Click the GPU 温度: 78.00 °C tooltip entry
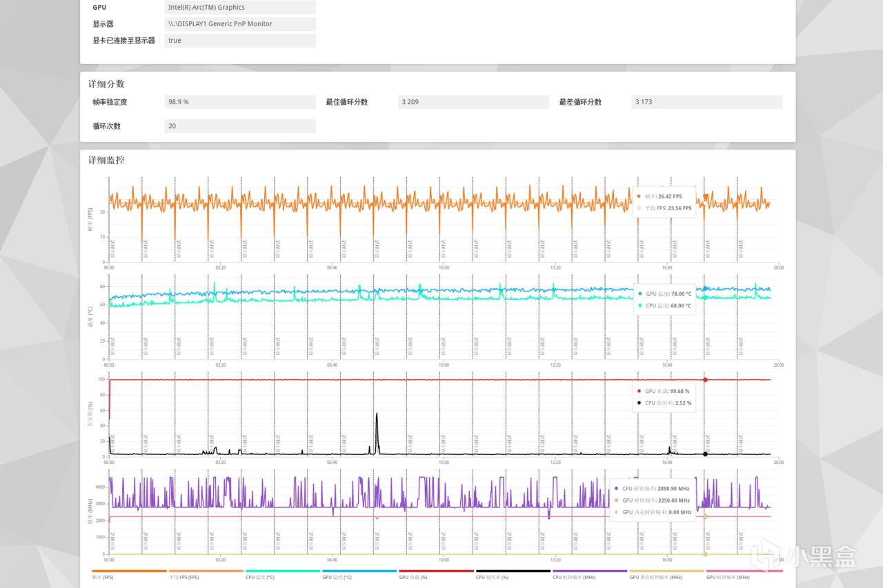This screenshot has width=883, height=588. pyautogui.click(x=664, y=294)
